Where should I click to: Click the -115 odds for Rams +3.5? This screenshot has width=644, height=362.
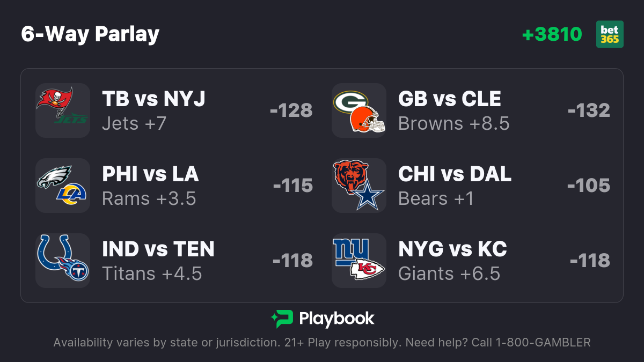click(293, 186)
